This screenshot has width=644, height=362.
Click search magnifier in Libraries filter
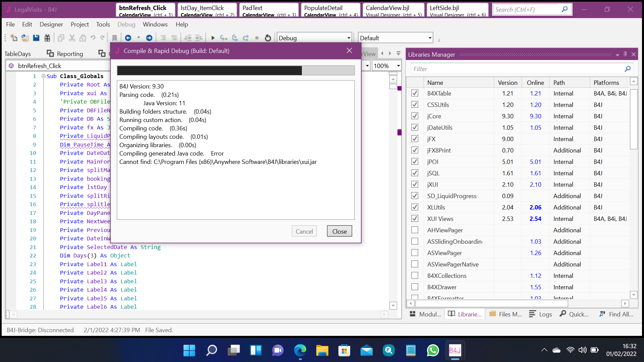point(628,69)
